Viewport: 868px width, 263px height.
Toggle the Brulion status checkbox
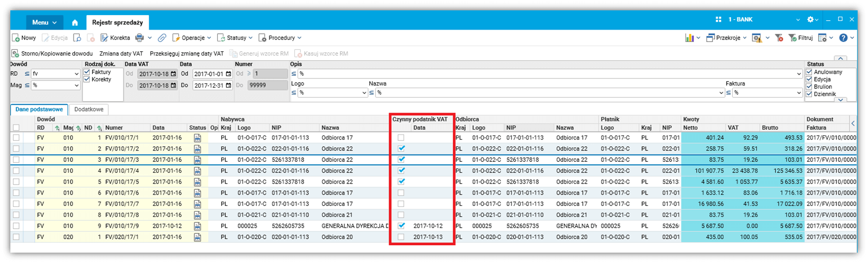(x=809, y=87)
